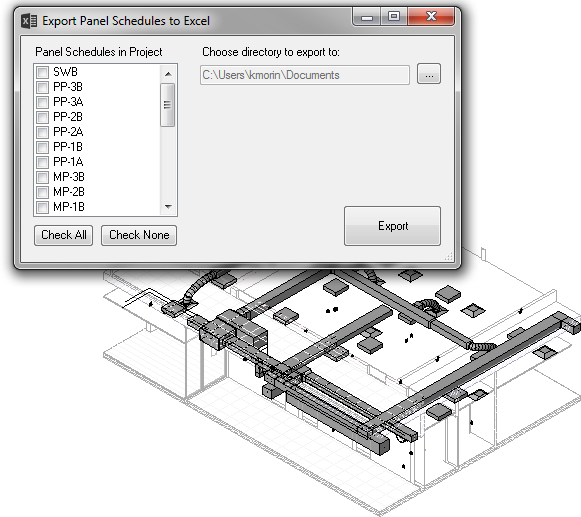
Task: Click the Check None button
Action: click(x=139, y=235)
